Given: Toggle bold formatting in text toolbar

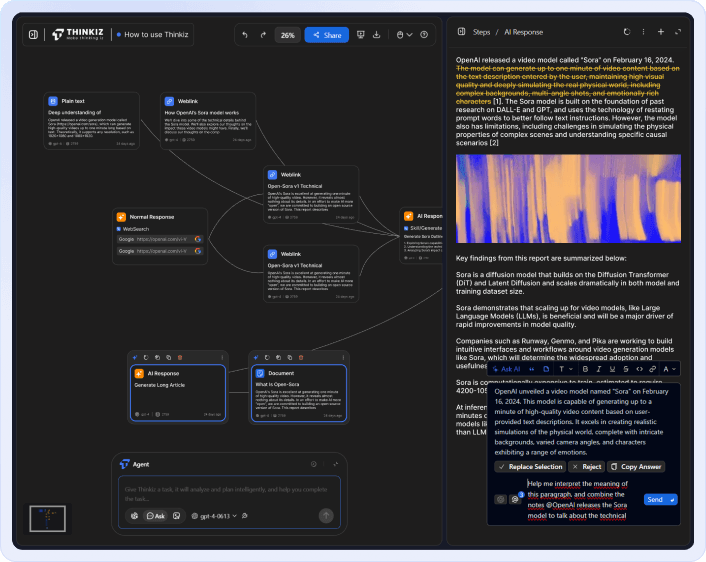Looking at the screenshot, I should tap(583, 369).
